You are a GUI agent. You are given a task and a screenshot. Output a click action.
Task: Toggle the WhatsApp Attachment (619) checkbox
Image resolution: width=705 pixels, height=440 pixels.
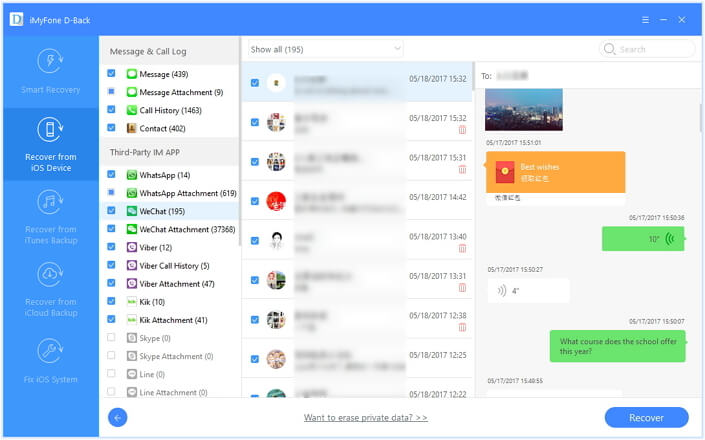(111, 193)
